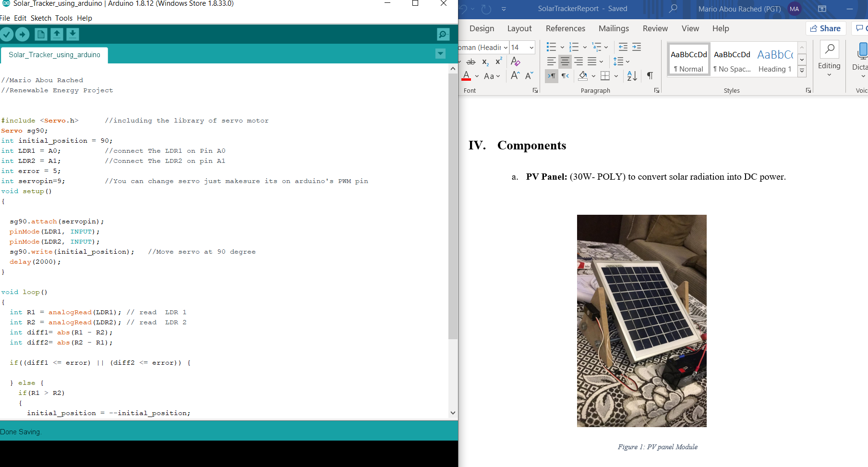Apply the No Spacing style
The width and height of the screenshot is (868, 467).
[732, 60]
